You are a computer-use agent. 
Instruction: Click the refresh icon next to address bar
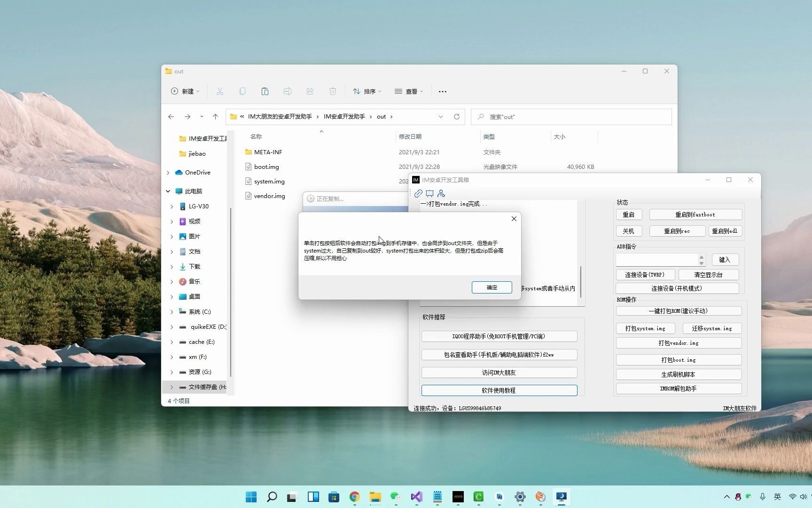pos(456,116)
